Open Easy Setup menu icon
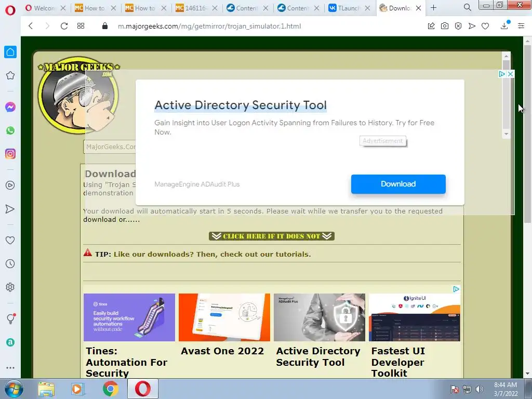This screenshot has width=532, height=399. [x=521, y=26]
